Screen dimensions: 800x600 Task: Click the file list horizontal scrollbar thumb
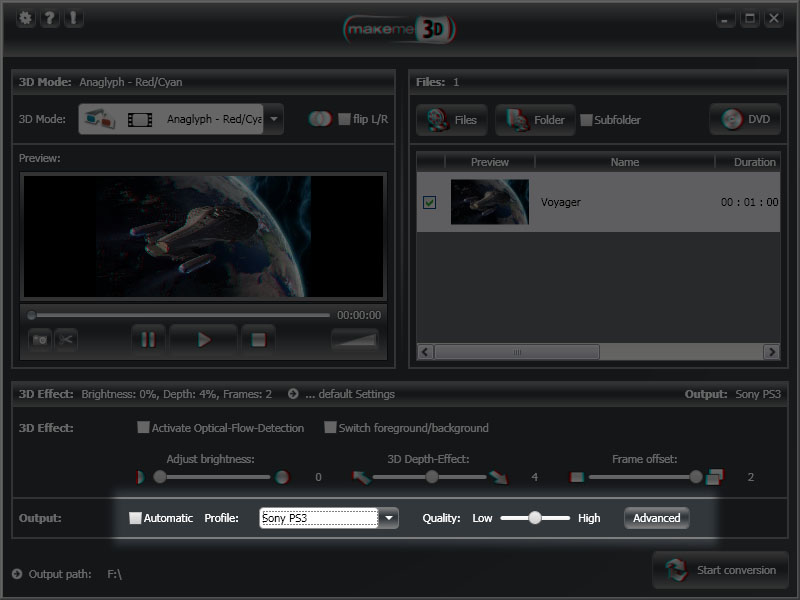pyautogui.click(x=517, y=352)
